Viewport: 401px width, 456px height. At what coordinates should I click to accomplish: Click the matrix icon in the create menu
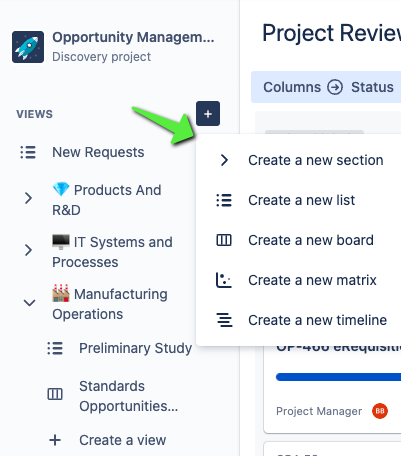point(224,280)
